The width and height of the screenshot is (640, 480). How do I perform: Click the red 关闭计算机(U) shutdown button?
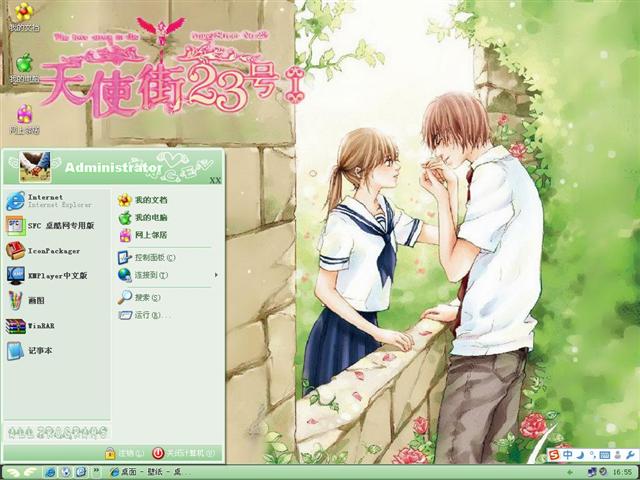(x=183, y=453)
